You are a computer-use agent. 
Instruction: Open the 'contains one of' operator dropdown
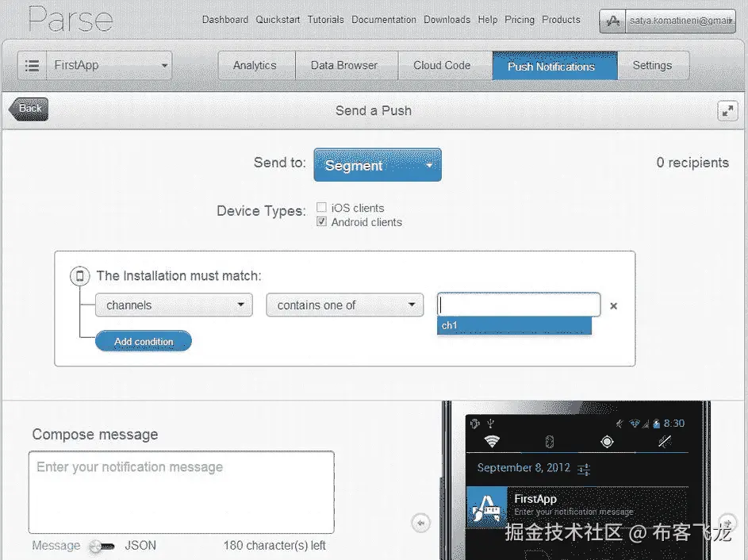(344, 305)
